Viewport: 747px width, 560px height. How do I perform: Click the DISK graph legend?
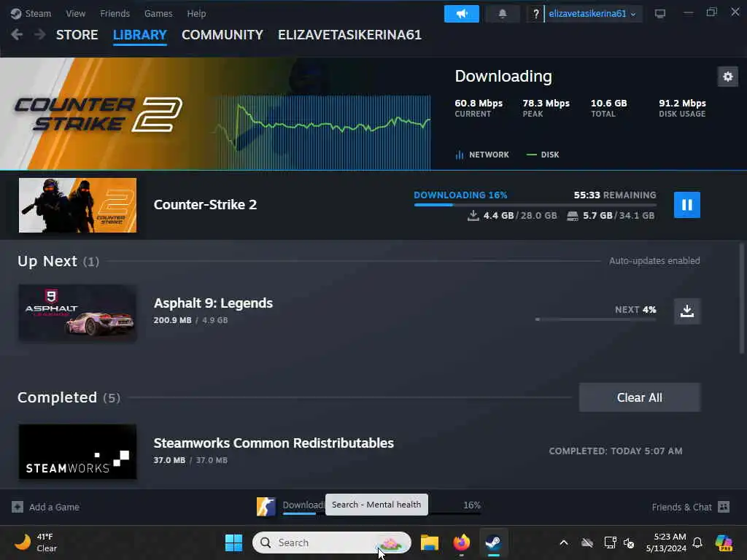coord(543,155)
